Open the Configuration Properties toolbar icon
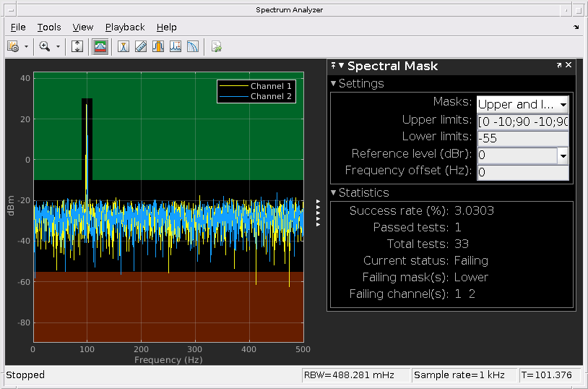This screenshot has height=389, width=588. click(13, 46)
